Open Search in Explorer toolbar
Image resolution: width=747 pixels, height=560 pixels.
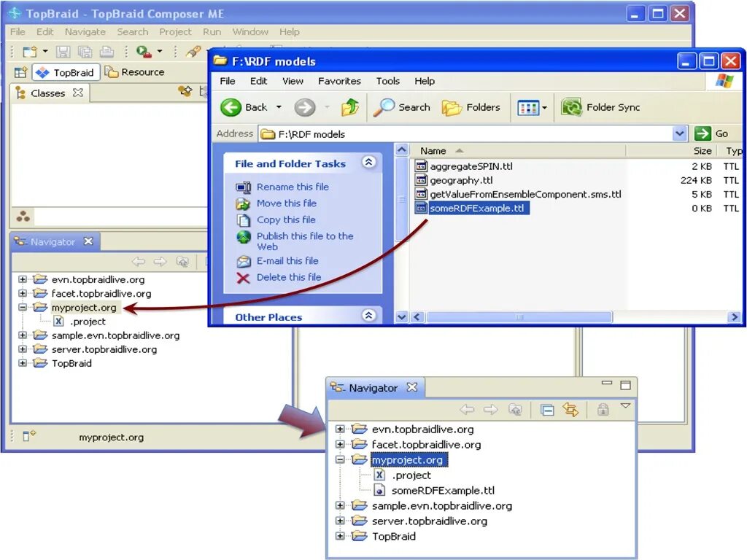click(402, 107)
